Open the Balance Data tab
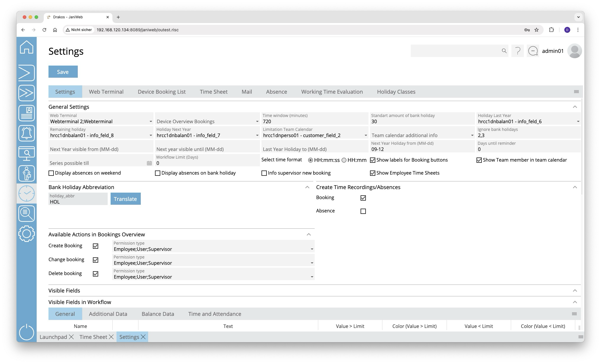Viewport: 601px width, 364px height. (x=158, y=314)
